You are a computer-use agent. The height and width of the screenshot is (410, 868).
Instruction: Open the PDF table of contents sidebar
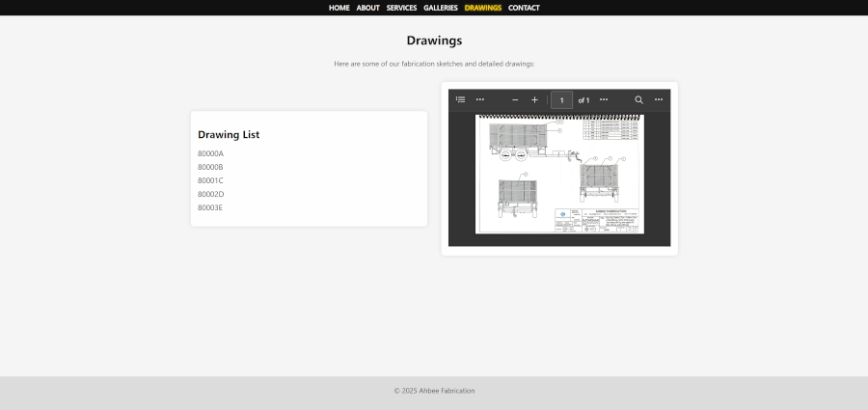pos(460,99)
